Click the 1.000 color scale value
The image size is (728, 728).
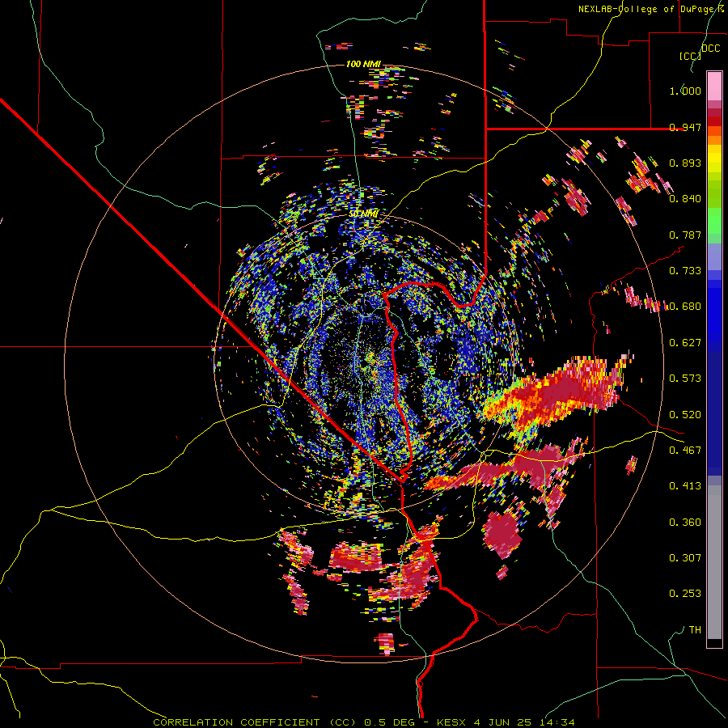(685, 91)
